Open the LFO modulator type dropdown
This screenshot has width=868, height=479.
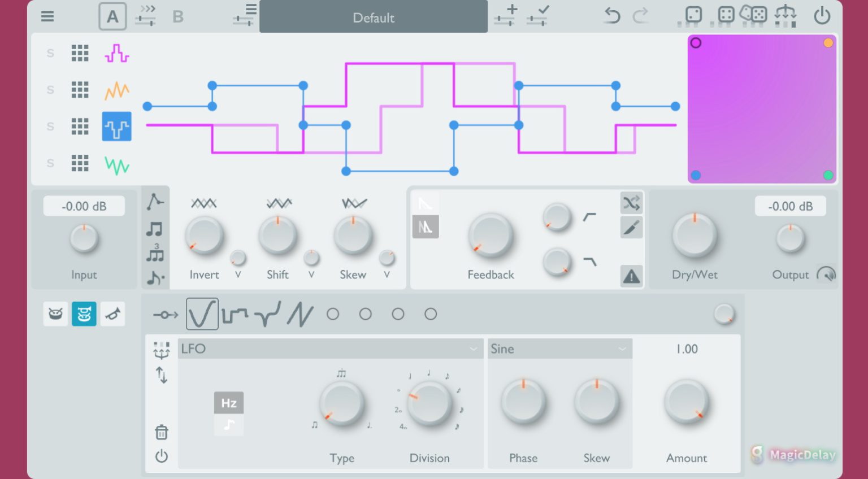point(331,349)
